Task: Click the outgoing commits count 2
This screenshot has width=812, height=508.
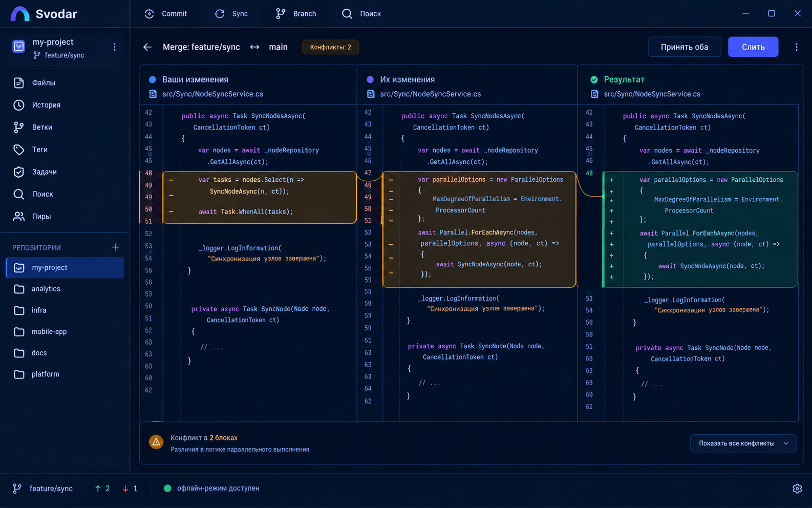Action: [102, 489]
